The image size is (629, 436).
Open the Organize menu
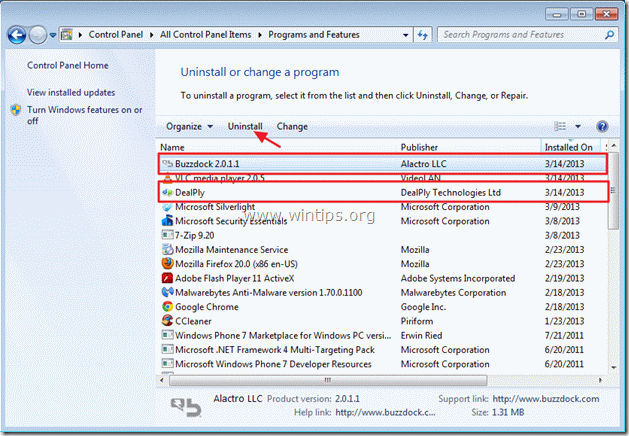[189, 126]
